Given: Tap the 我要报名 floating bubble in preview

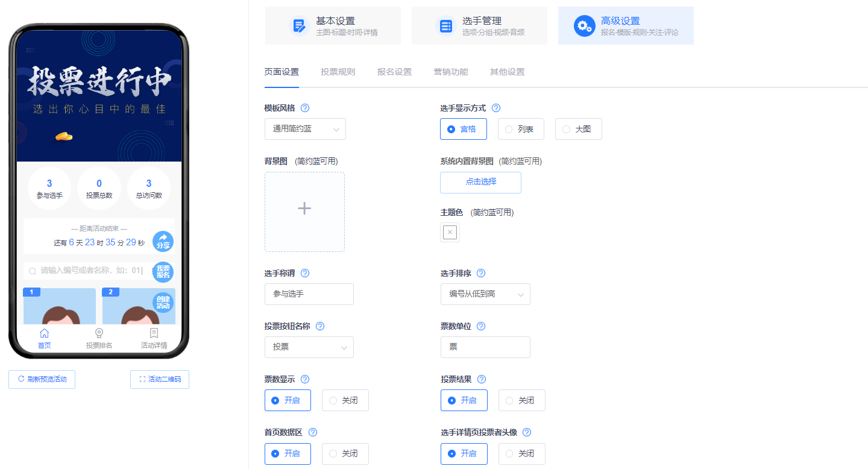Looking at the screenshot, I should pos(163,272).
